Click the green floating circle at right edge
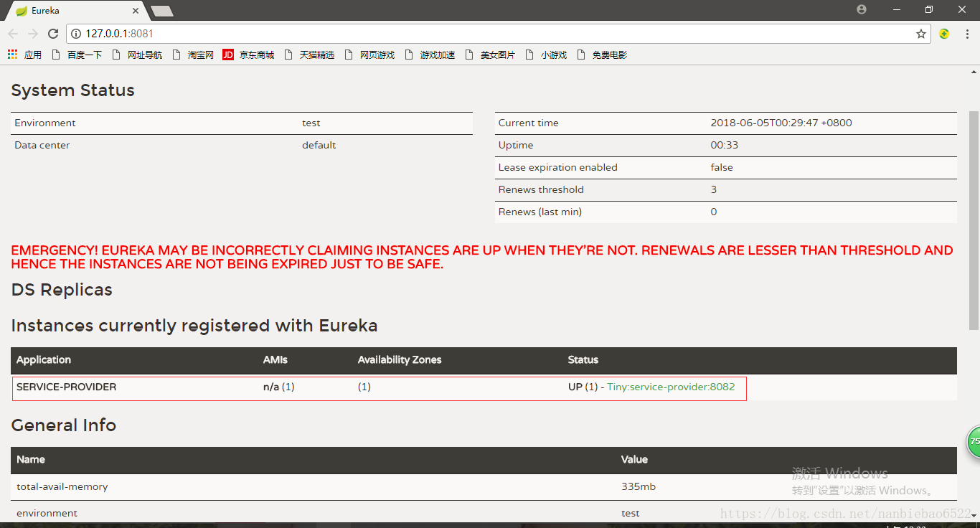Image resolution: width=980 pixels, height=528 pixels. point(974,441)
